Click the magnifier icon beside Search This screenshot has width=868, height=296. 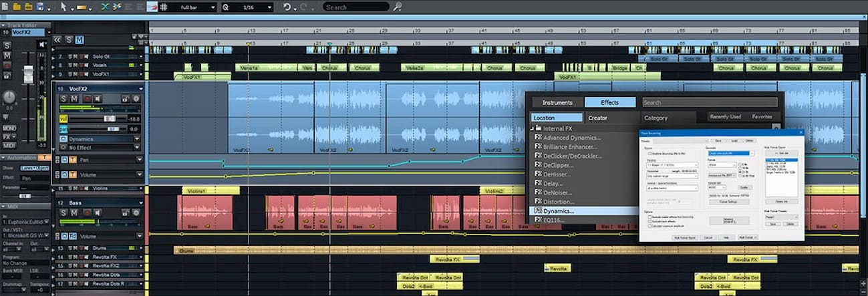(x=398, y=7)
